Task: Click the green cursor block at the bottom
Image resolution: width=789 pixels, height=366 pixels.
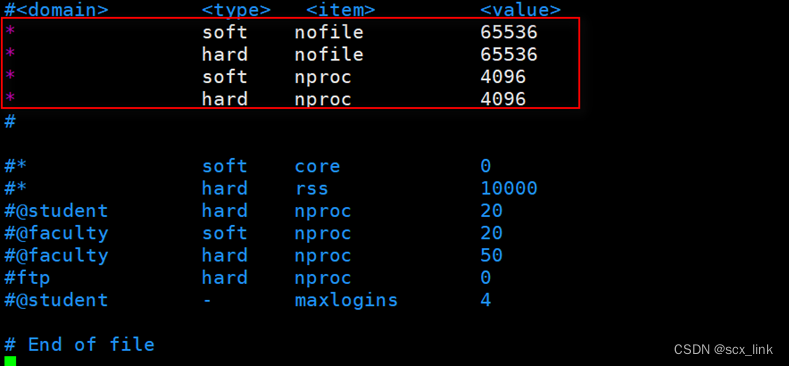Action: 10,361
